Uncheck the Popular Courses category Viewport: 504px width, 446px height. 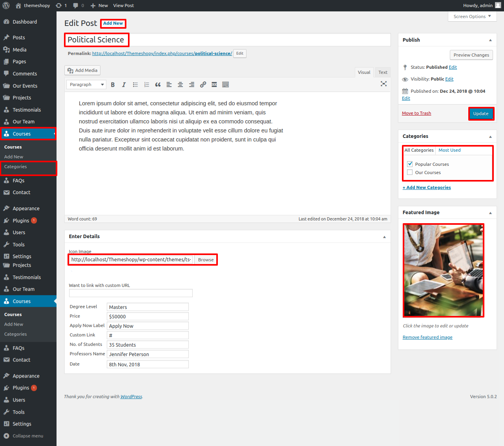(x=410, y=164)
